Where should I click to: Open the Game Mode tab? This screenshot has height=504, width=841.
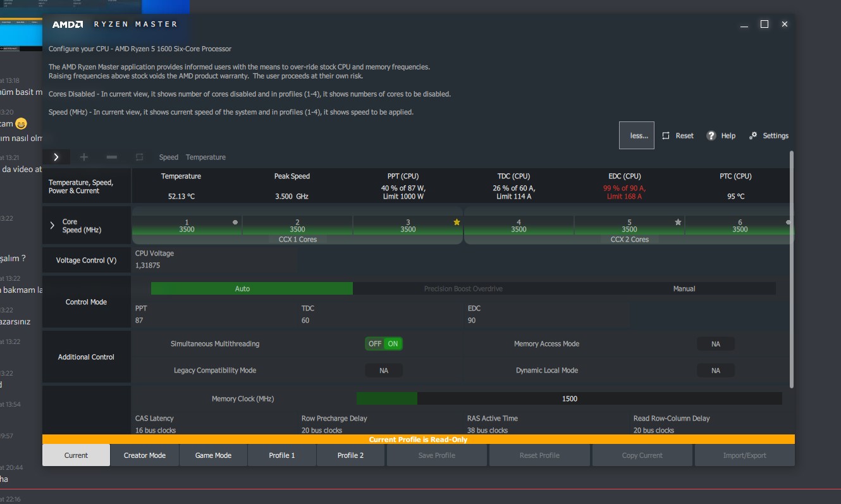(x=213, y=455)
